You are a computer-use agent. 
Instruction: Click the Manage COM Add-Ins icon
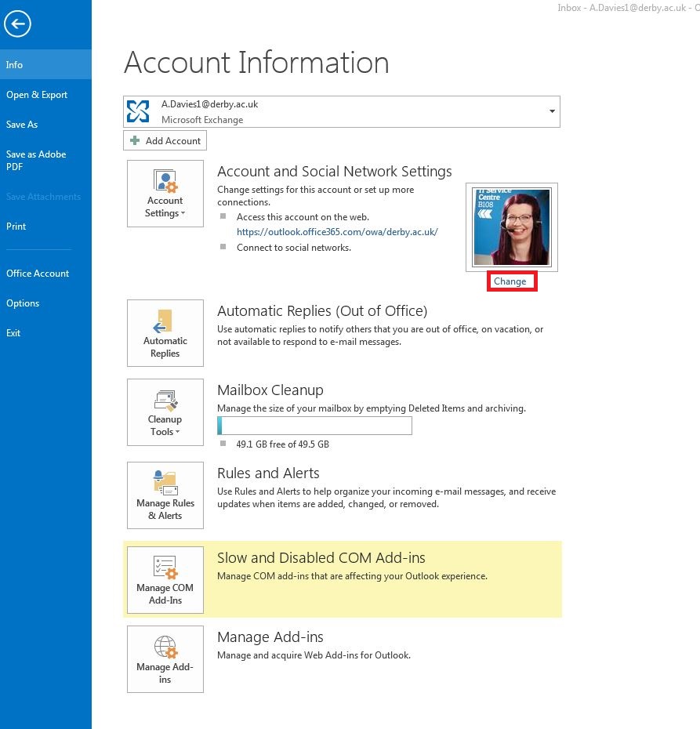[165, 580]
